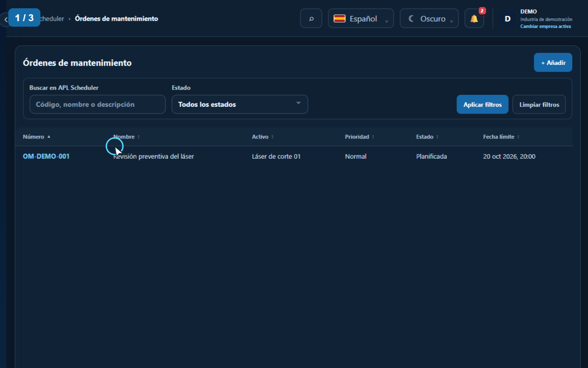Open the Español language dropdown
The image size is (588, 368).
click(361, 18)
